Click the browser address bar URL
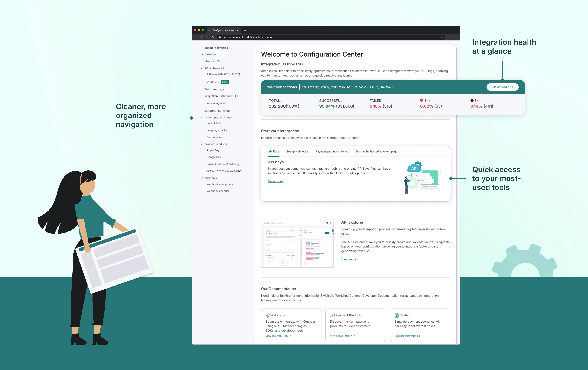 (x=247, y=37)
